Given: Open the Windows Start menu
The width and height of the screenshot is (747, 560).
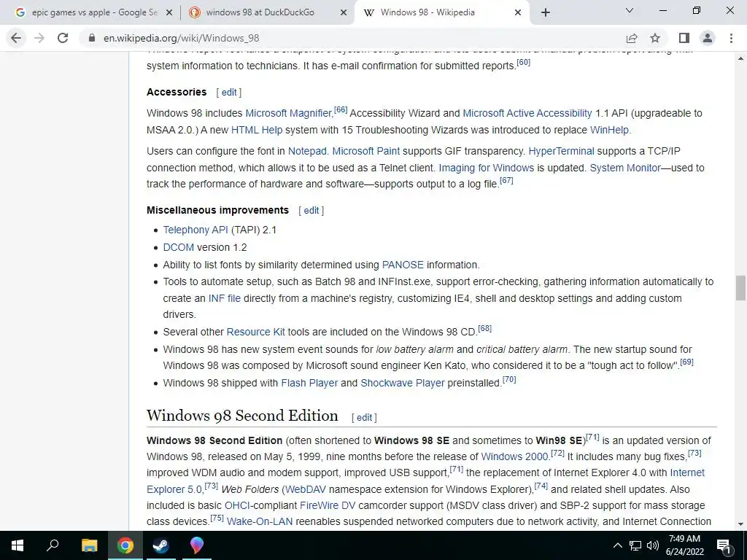Looking at the screenshot, I should point(18,545).
